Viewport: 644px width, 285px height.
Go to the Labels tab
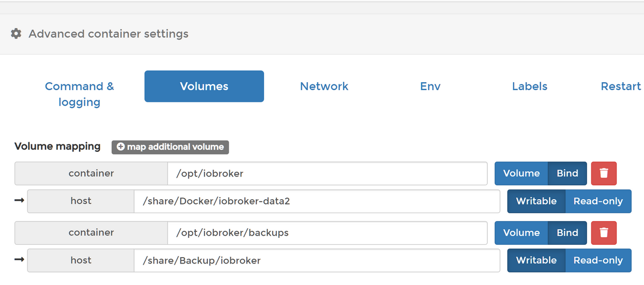coord(530,86)
